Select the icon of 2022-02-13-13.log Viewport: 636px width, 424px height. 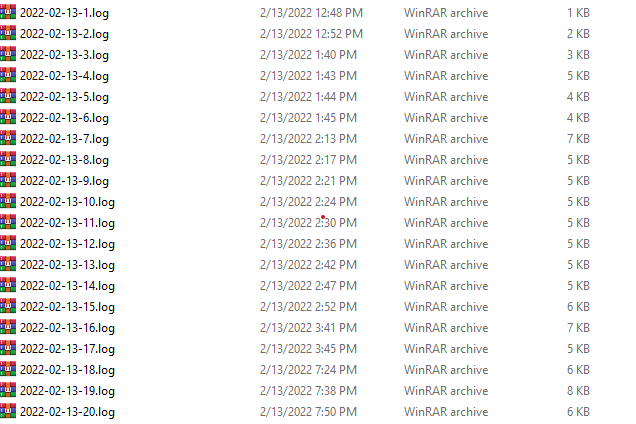pyautogui.click(x=8, y=264)
